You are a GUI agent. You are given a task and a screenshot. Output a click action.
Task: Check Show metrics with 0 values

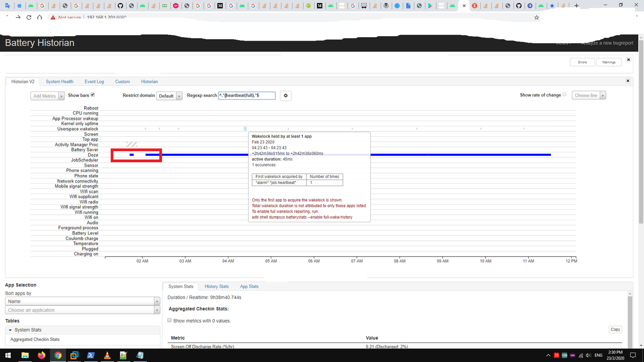pos(170,320)
